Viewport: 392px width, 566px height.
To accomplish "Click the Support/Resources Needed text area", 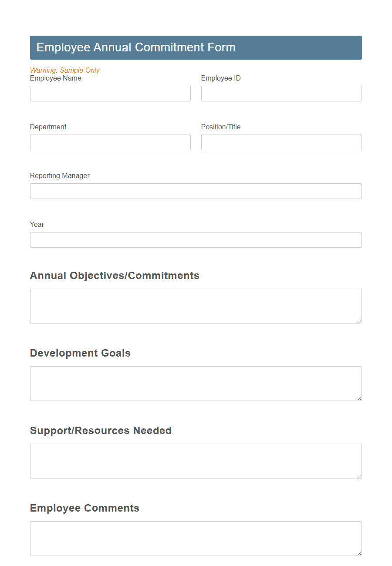I will click(x=196, y=460).
